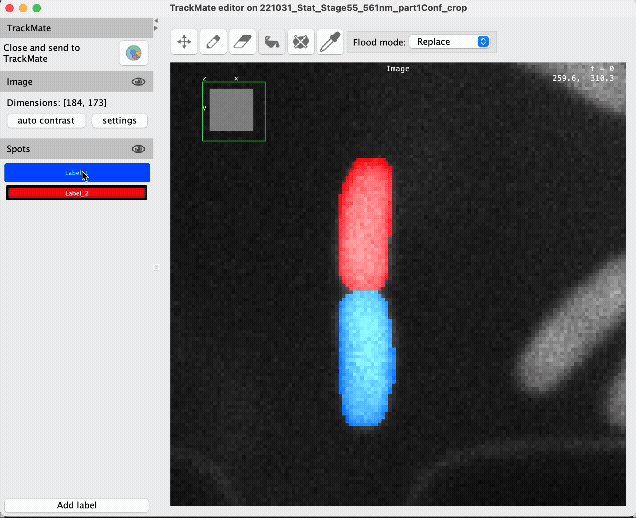Select the move/pan tool
Screen dimensions: 636x518
tap(184, 42)
